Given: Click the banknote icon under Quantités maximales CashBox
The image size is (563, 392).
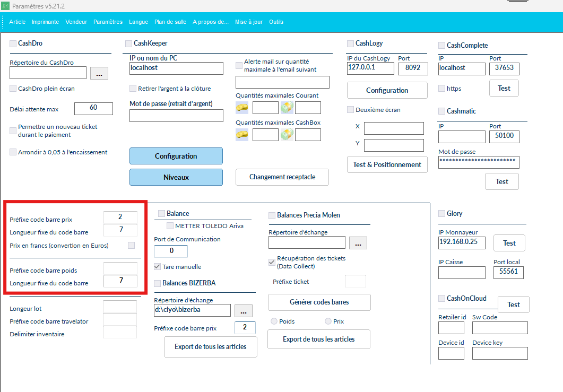Looking at the screenshot, I should click(287, 135).
